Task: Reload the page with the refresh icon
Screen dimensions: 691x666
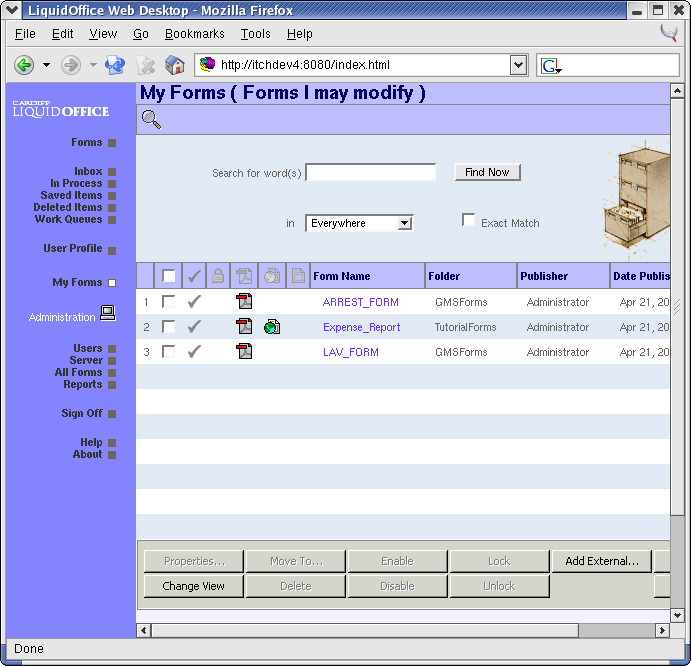Action: (115, 65)
